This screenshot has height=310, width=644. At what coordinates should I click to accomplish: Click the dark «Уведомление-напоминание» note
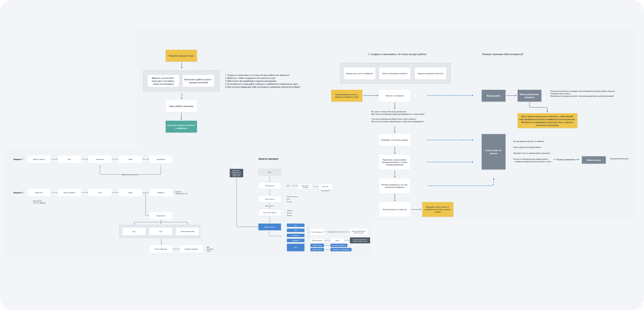click(237, 173)
